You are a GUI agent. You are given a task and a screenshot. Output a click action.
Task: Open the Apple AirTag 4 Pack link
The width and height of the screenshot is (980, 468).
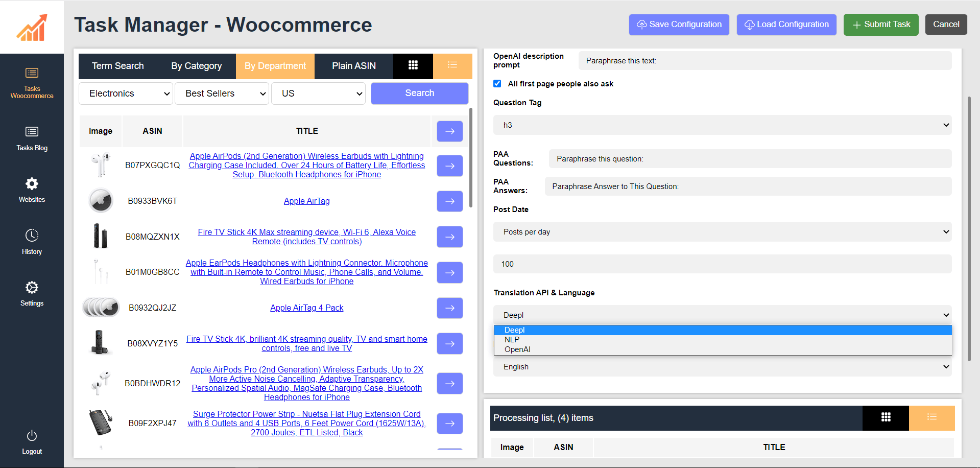pos(306,308)
